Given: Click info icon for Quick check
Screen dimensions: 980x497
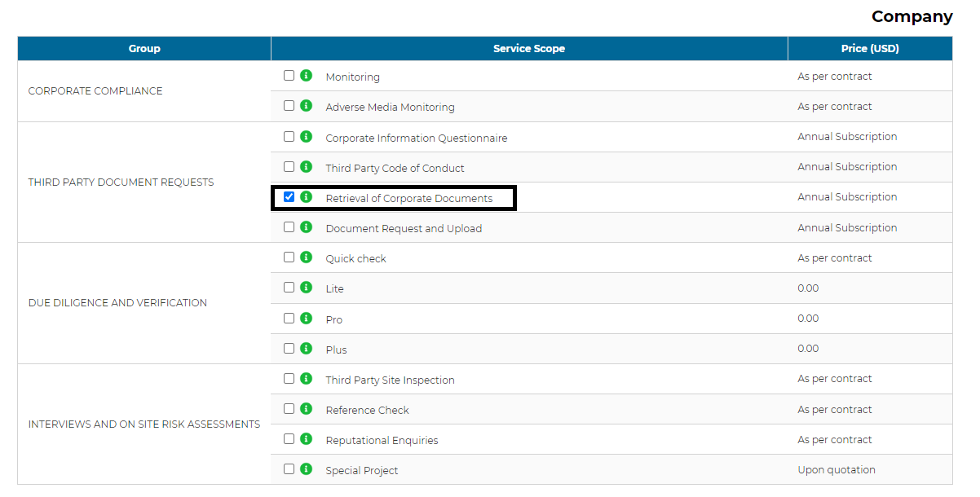Looking at the screenshot, I should 307,257.
